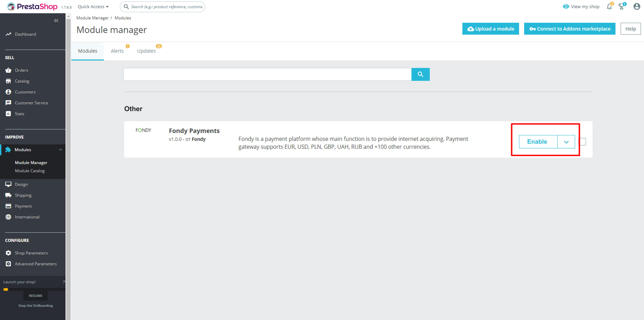Click the Customer Service chat icon
Screen dimensions: 644x320
click(8, 103)
